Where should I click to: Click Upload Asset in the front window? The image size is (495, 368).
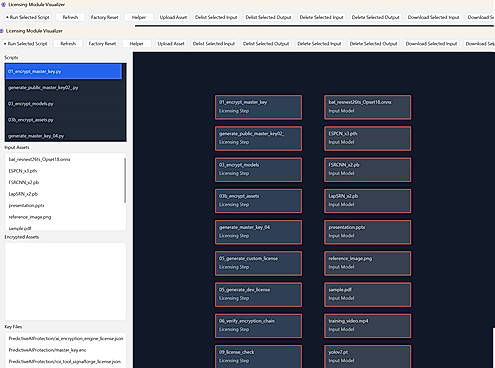pyautogui.click(x=171, y=44)
